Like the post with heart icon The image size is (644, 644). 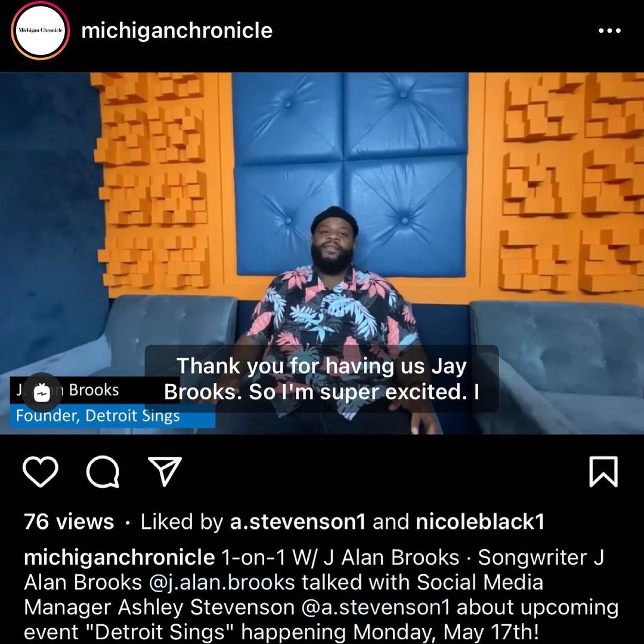click(40, 472)
